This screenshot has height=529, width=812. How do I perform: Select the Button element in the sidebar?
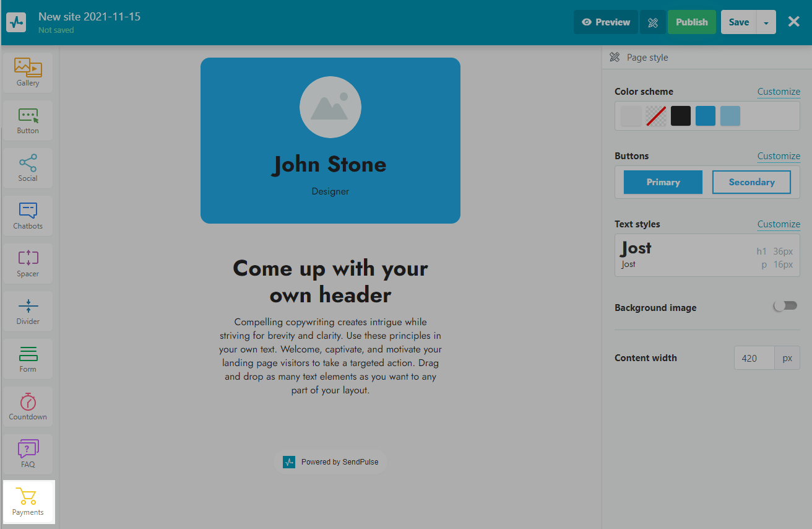[28, 120]
